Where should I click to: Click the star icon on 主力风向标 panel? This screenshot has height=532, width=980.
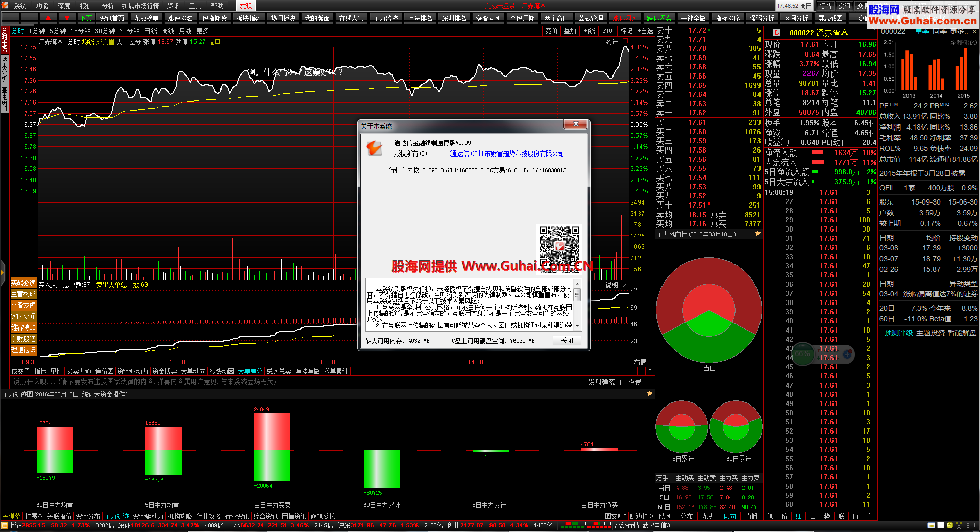point(758,234)
